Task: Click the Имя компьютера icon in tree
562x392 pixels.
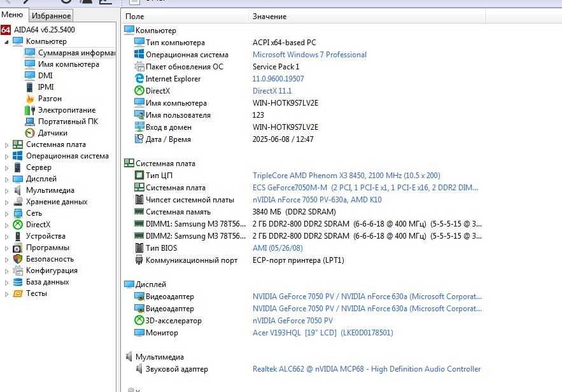Action: [30, 64]
